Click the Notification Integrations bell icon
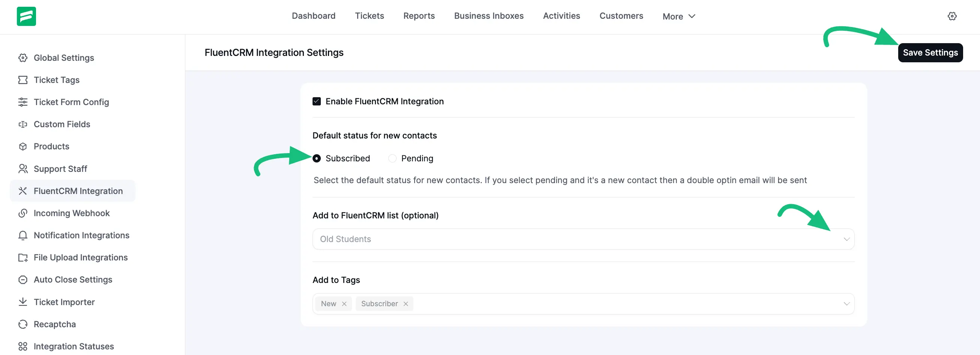Viewport: 980px width, 355px height. pyautogui.click(x=23, y=235)
